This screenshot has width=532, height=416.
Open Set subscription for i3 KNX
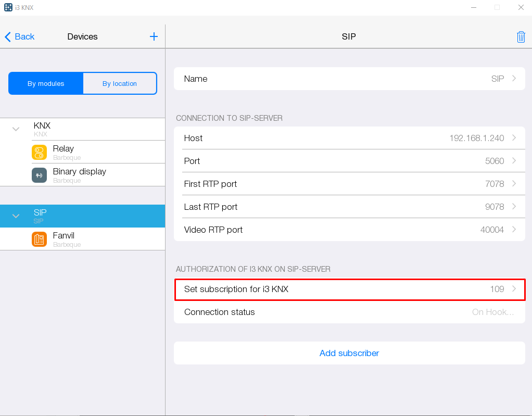pos(349,289)
